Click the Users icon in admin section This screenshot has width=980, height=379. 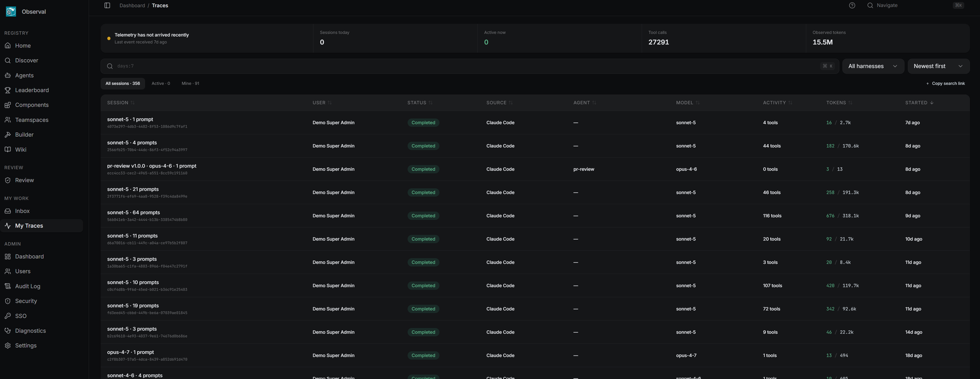tap(8, 272)
